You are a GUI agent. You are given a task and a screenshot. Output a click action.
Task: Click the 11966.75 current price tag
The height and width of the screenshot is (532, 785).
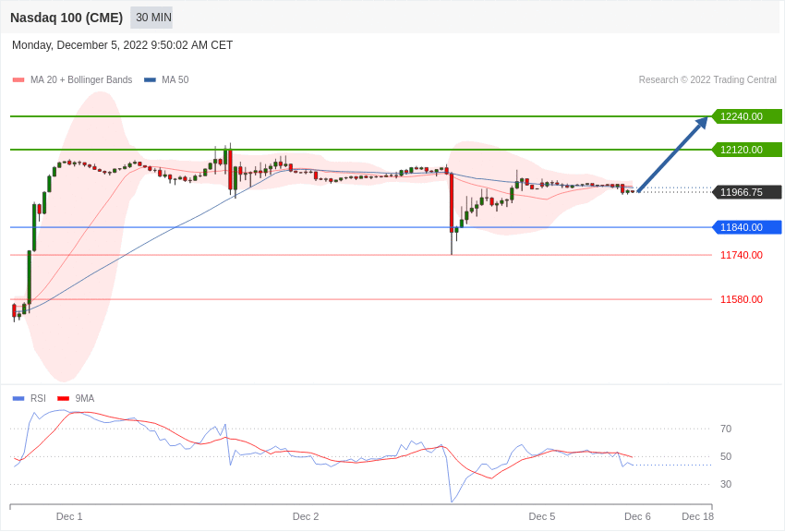pyautogui.click(x=747, y=192)
